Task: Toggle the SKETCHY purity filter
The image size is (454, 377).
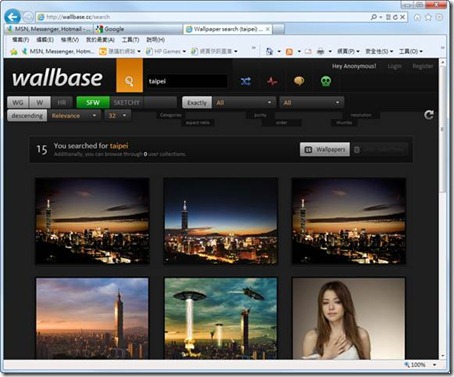Action: tap(127, 102)
